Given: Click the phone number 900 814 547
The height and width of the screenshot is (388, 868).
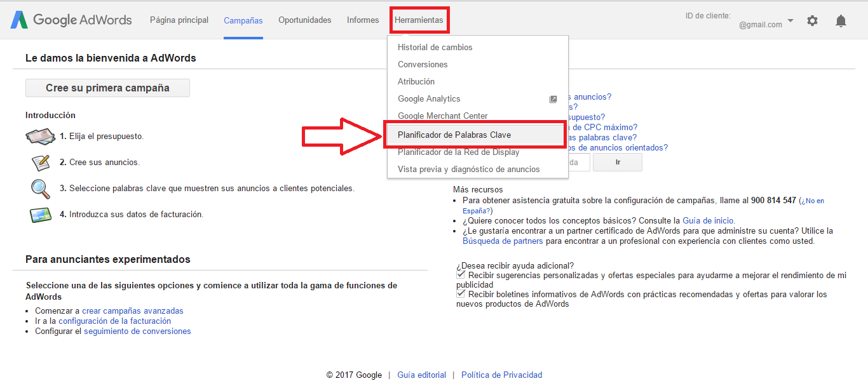Looking at the screenshot, I should tap(773, 201).
